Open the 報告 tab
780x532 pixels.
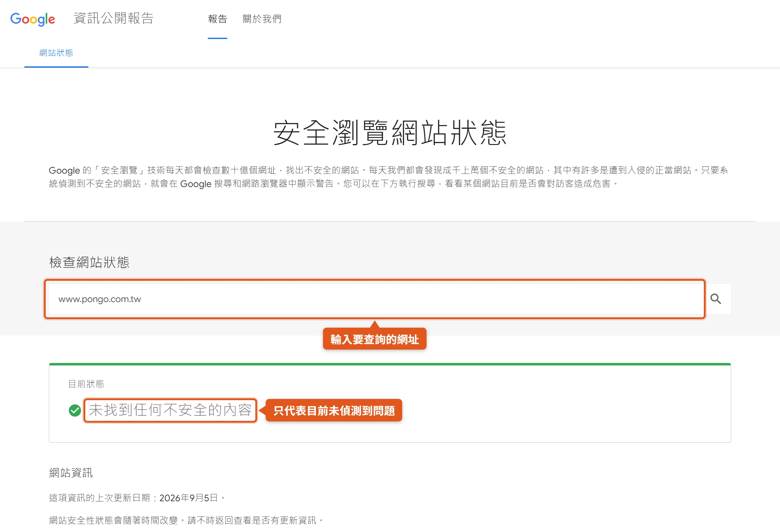[x=218, y=19]
